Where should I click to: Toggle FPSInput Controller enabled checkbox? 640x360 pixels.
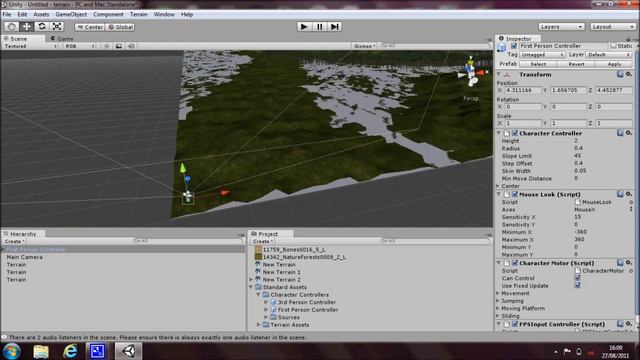(x=515, y=324)
